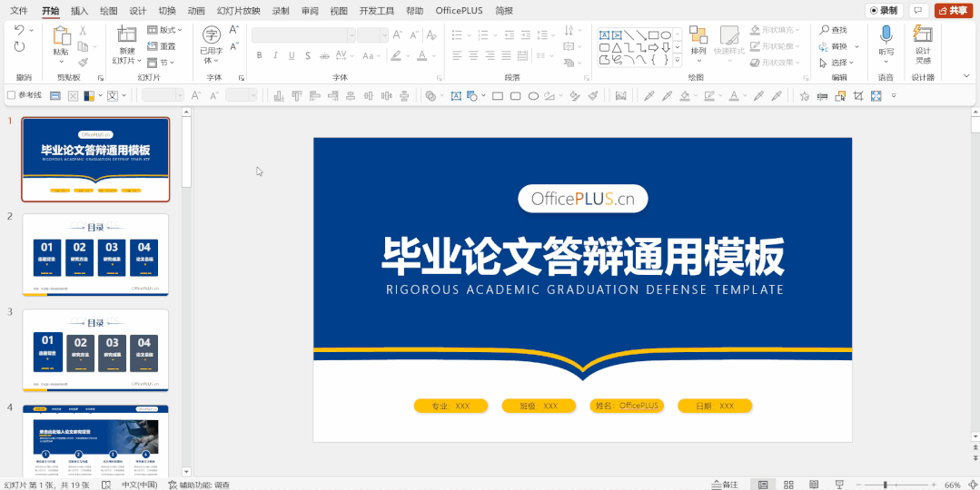Switch to Normal view in status bar
This screenshot has width=980, height=490.
click(763, 485)
